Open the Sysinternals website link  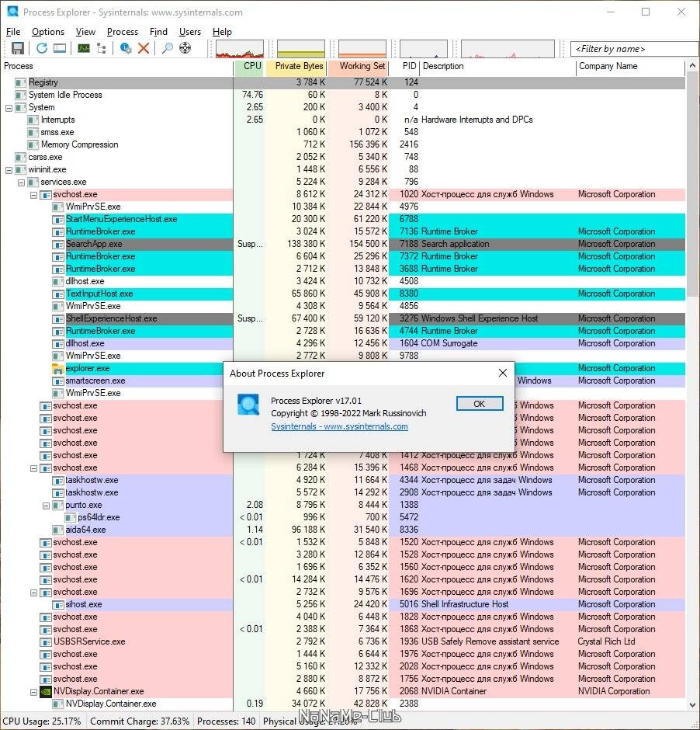(x=340, y=426)
